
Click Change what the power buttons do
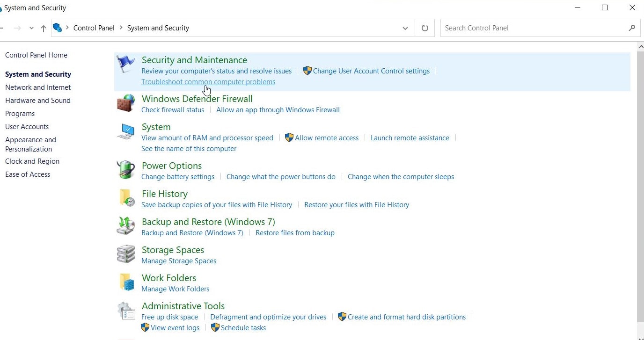[x=281, y=177]
